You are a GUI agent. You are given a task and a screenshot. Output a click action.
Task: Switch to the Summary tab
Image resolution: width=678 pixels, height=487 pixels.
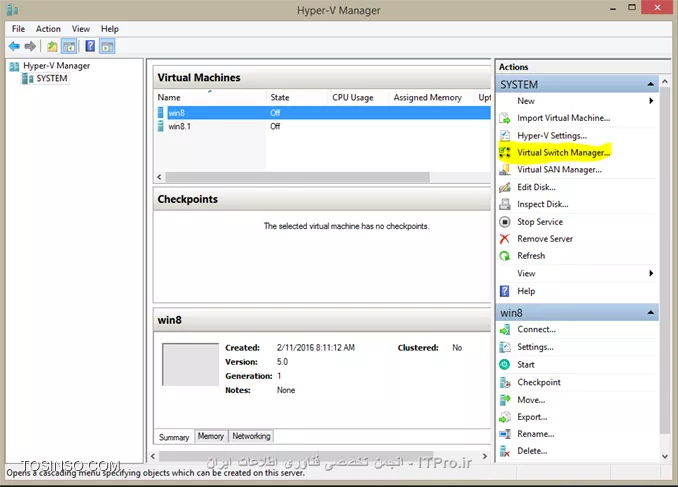point(174,437)
